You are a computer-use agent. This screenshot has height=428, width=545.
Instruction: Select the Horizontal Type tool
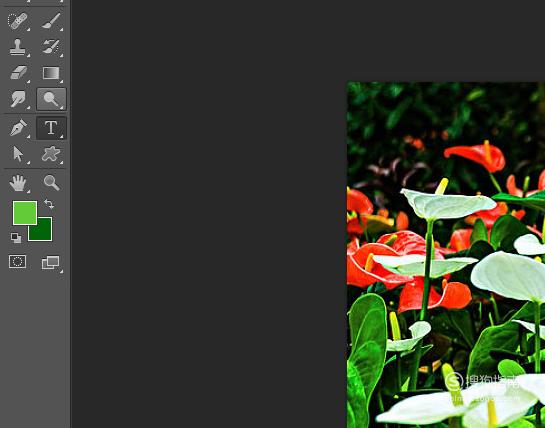tap(51, 128)
